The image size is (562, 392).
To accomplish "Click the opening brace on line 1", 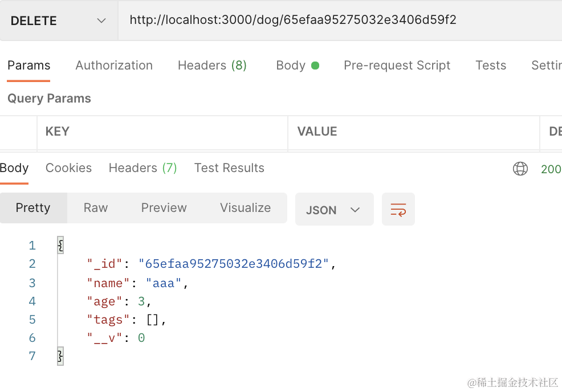I will pyautogui.click(x=60, y=246).
